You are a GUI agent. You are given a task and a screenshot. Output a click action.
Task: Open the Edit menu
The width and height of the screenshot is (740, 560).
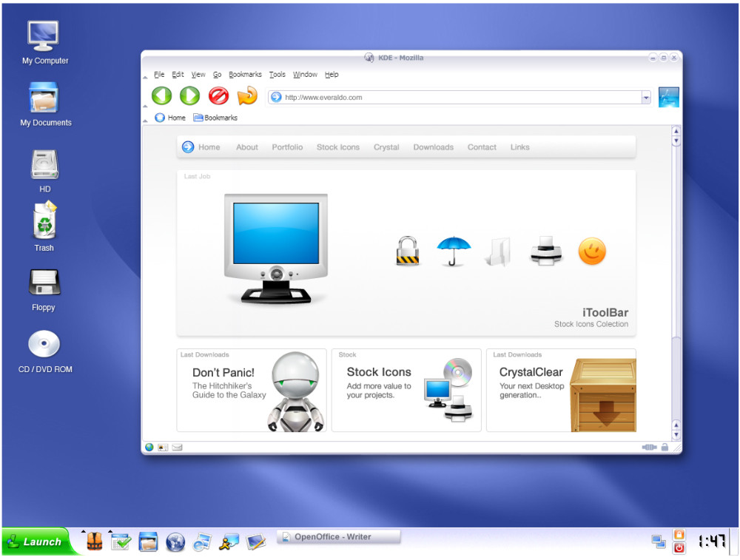[x=178, y=75]
